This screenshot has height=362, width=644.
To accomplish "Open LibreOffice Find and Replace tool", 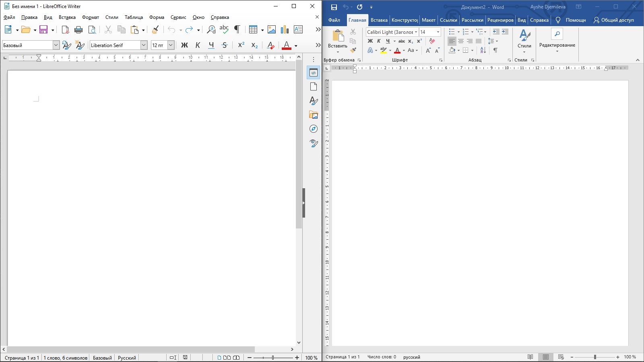I will (211, 30).
